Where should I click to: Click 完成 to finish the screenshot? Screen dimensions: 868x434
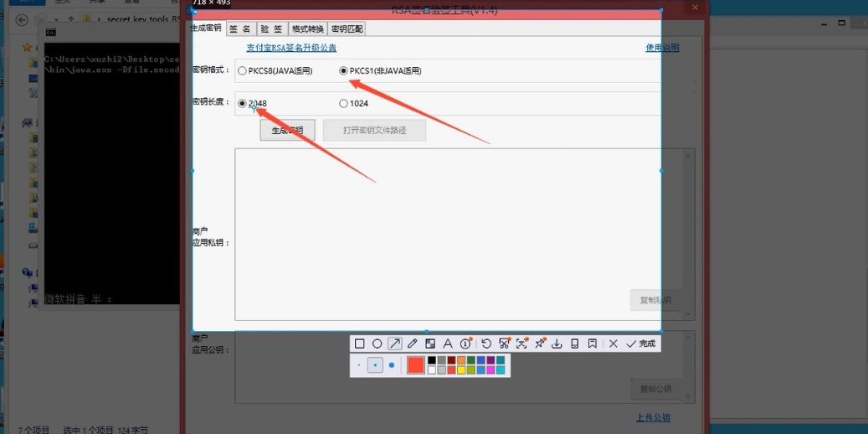pyautogui.click(x=642, y=344)
